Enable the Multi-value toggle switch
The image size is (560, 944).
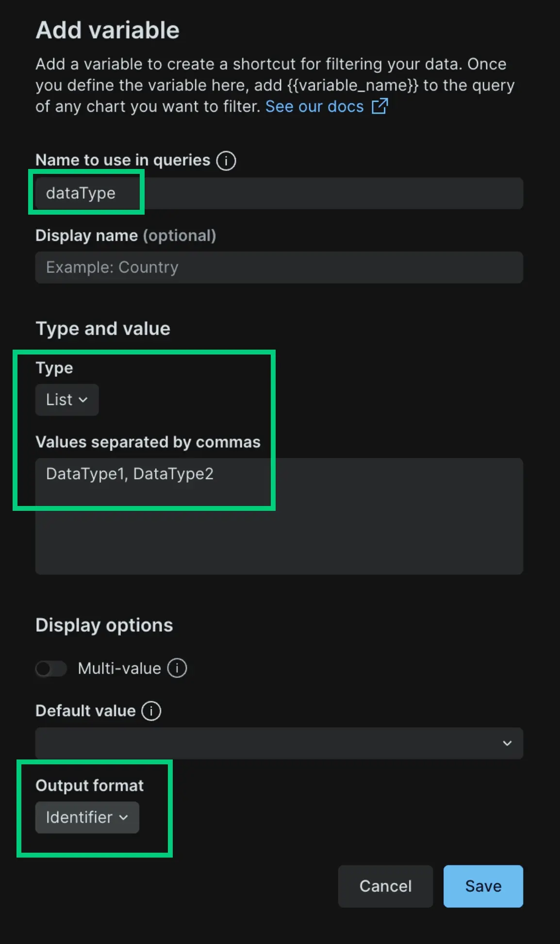click(51, 669)
